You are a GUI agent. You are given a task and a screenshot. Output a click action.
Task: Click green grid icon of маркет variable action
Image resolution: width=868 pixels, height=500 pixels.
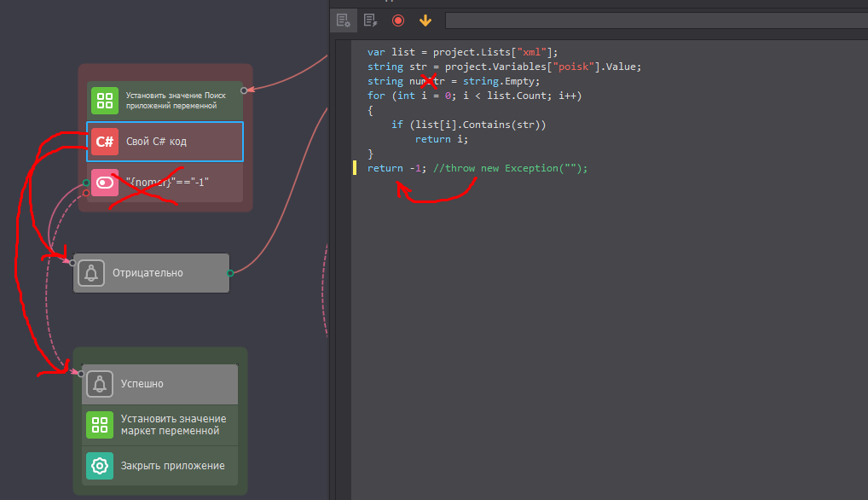[100, 425]
